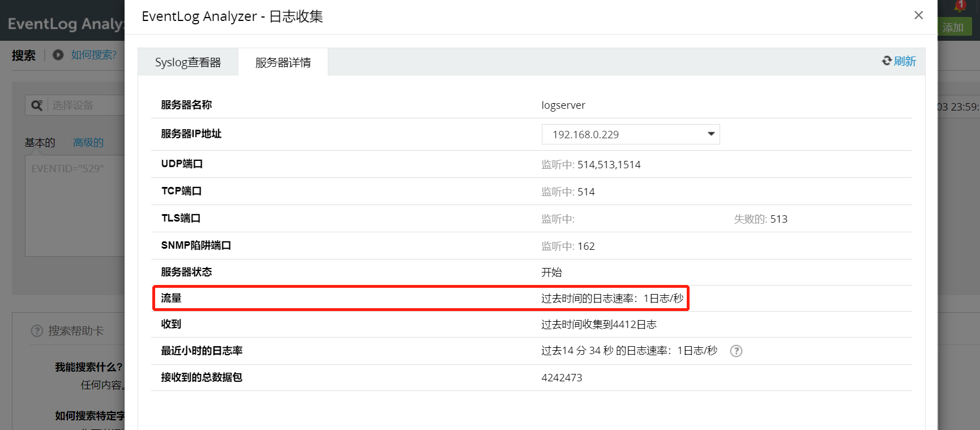Image resolution: width=980 pixels, height=430 pixels.
Task: Click the notification bell icon in header
Action: tap(960, 6)
